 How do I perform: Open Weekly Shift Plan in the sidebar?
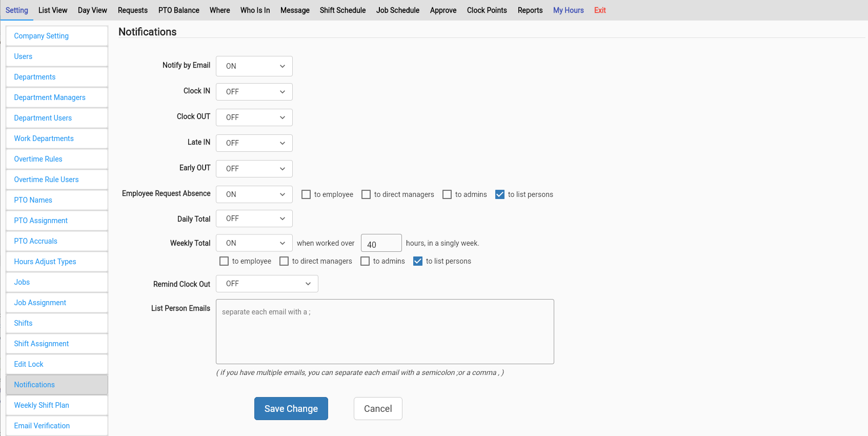[57, 405]
